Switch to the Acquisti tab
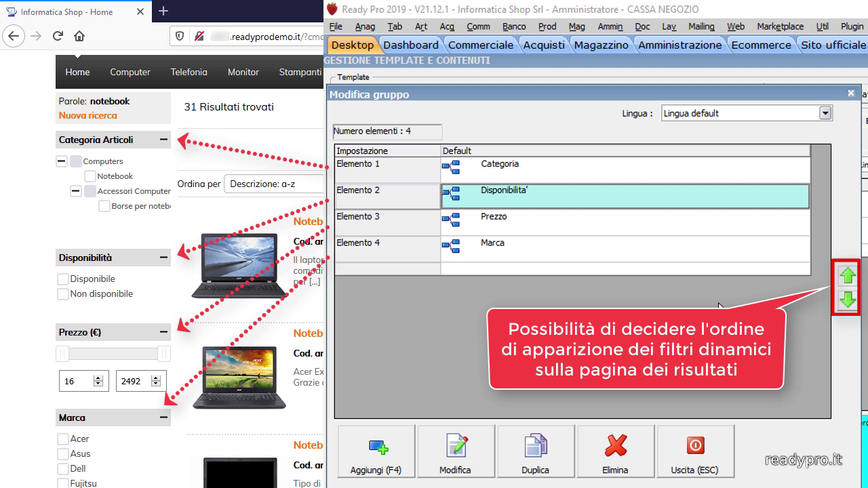This screenshot has height=488, width=868. (544, 45)
